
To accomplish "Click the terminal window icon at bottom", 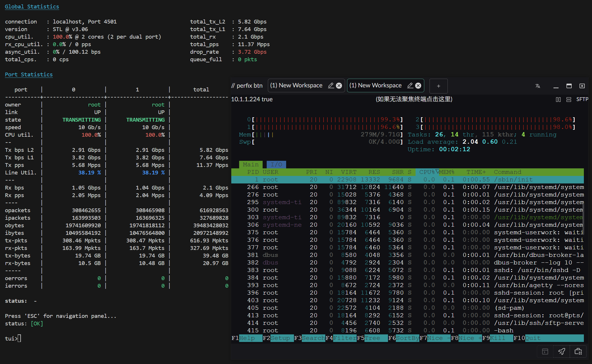I will click(545, 352).
